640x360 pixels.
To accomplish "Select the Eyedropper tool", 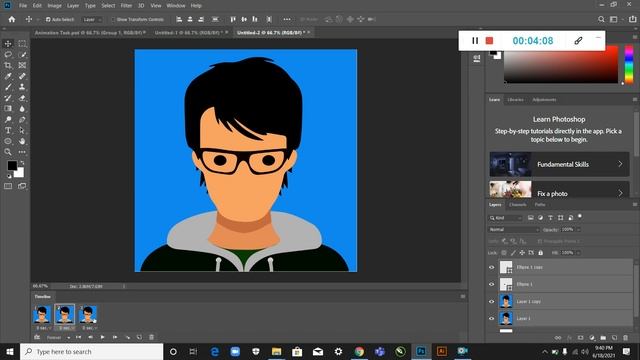I will [8, 76].
